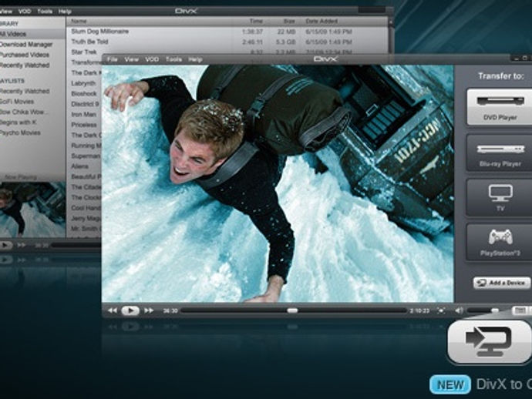The width and height of the screenshot is (532, 399).
Task: Select Blu-ray Player as transfer device
Action: coord(500,153)
